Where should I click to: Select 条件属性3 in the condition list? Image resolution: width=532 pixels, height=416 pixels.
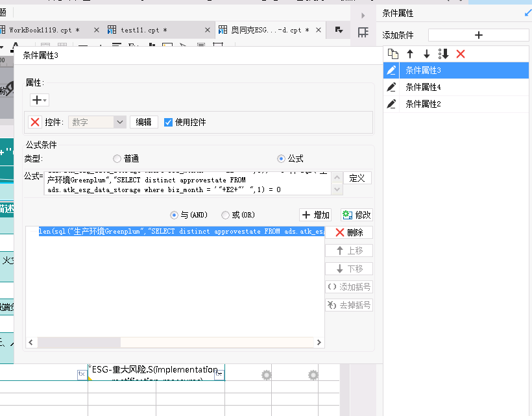pos(456,70)
